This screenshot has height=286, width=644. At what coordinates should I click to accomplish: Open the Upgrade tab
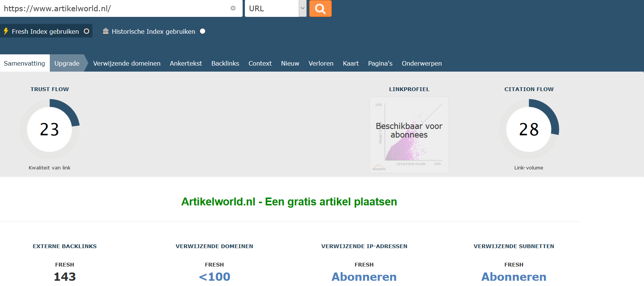click(x=67, y=63)
